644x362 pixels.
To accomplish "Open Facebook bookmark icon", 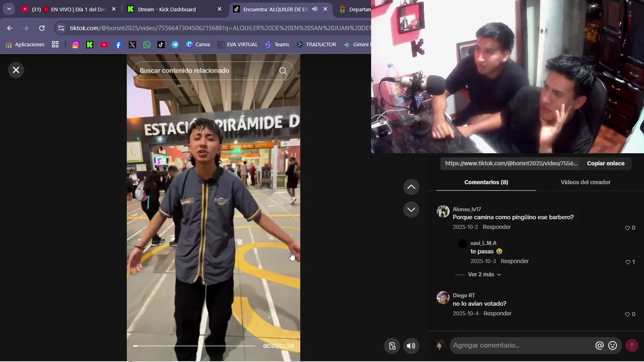I will (x=118, y=45).
